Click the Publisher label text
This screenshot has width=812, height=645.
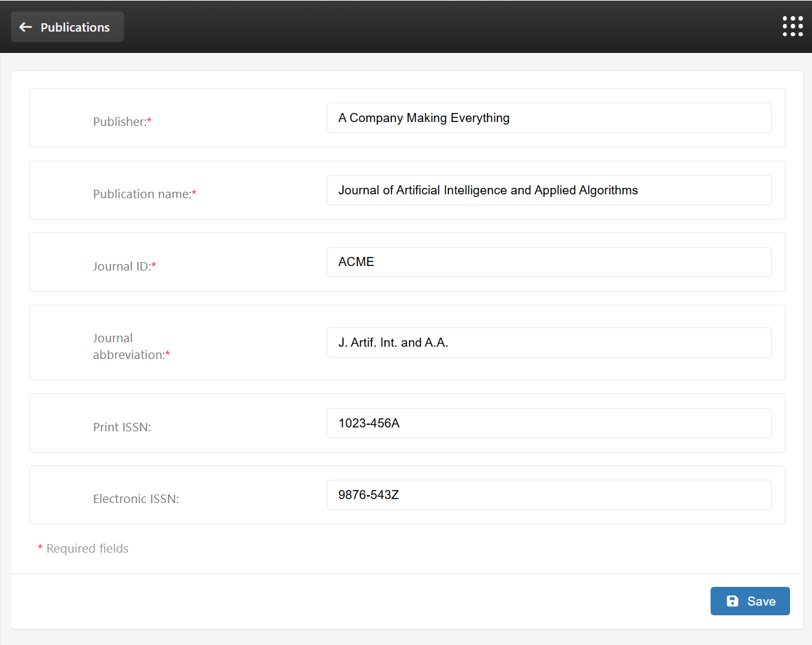point(118,121)
